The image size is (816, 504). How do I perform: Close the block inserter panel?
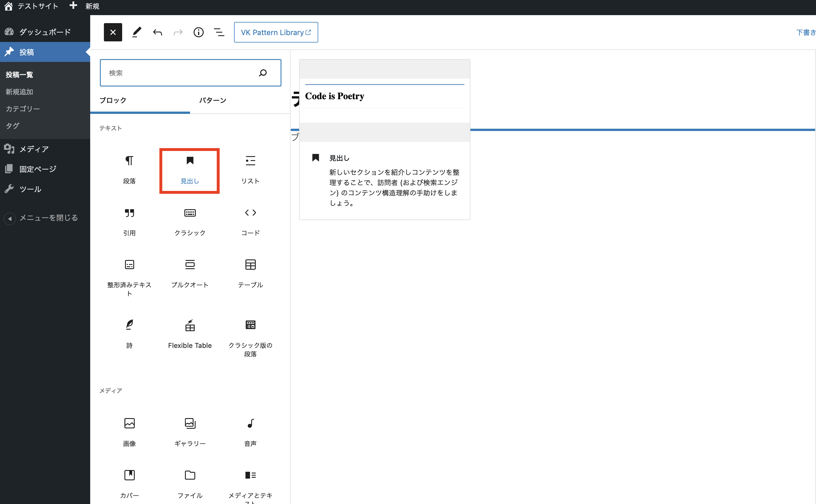[113, 32]
